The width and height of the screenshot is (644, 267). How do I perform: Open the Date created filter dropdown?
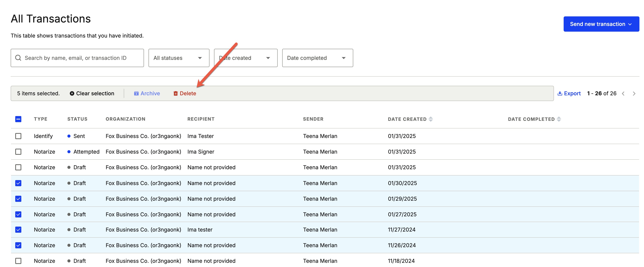246,58
